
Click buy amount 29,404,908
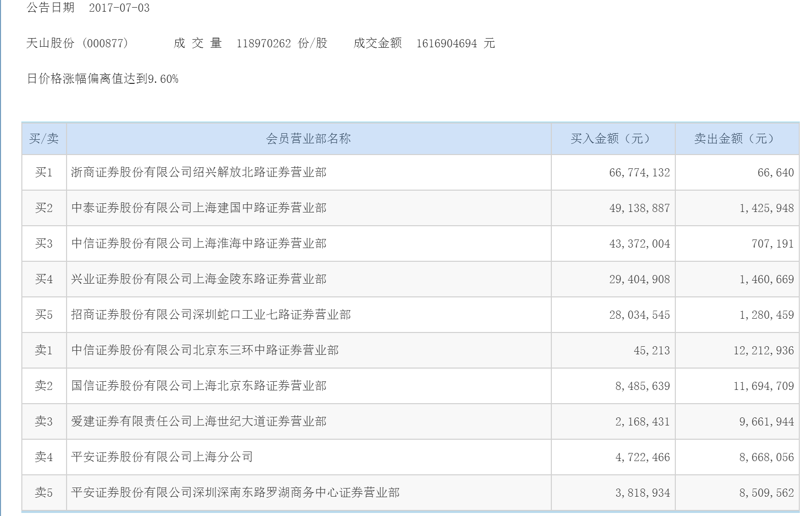(x=640, y=280)
